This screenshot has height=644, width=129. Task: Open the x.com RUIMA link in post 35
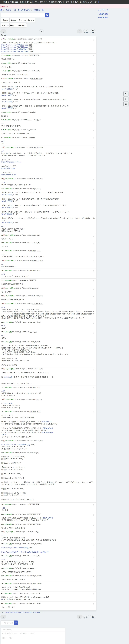[25, 552]
